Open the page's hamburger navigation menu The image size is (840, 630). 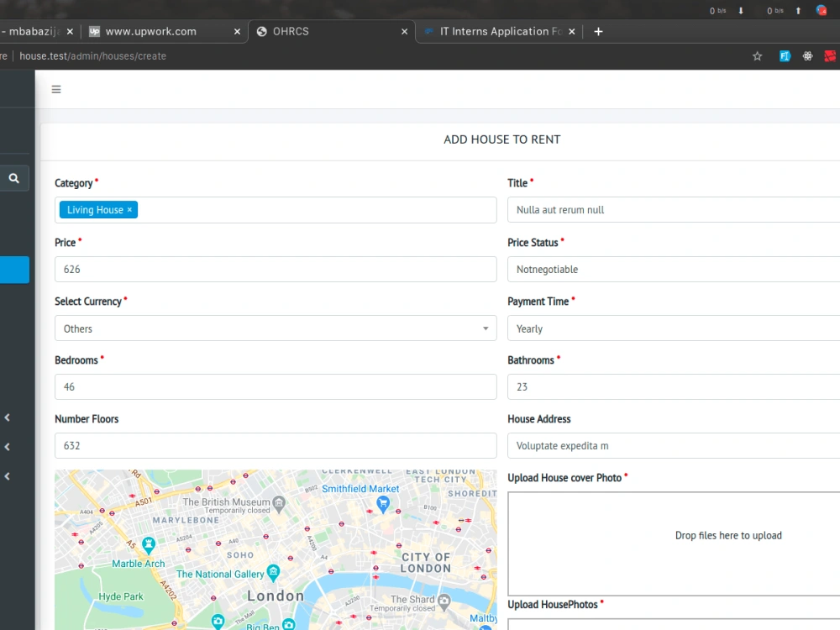(x=56, y=88)
